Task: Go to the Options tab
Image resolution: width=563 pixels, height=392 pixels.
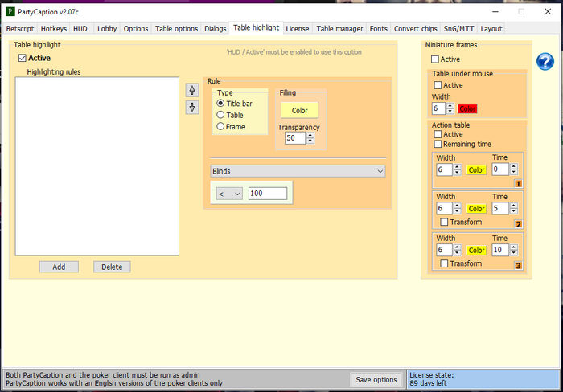Action: (136, 29)
